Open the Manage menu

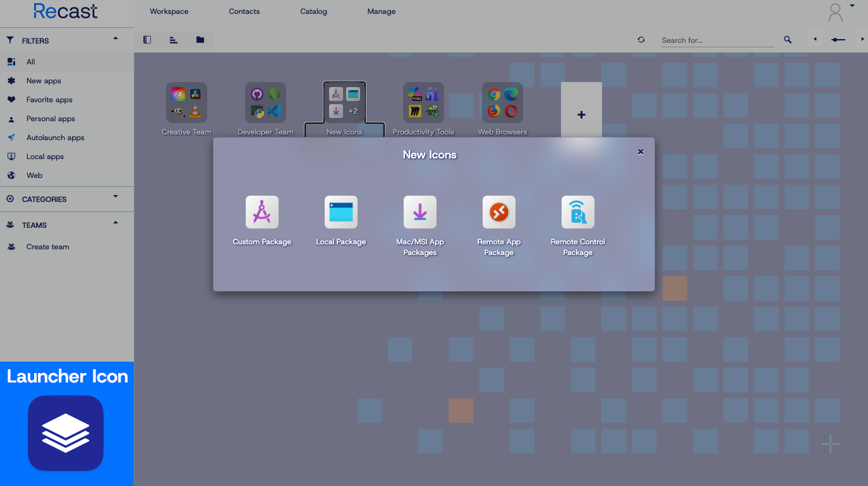(x=381, y=11)
